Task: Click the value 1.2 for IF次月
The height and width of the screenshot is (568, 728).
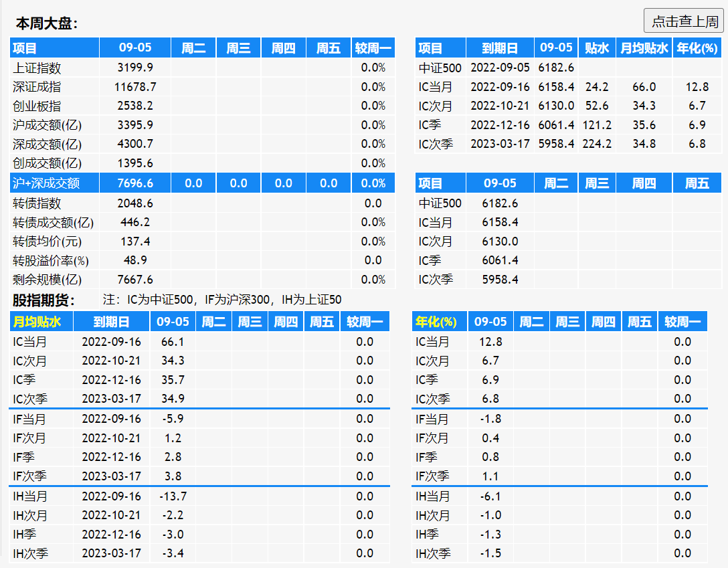Action: 173,438
